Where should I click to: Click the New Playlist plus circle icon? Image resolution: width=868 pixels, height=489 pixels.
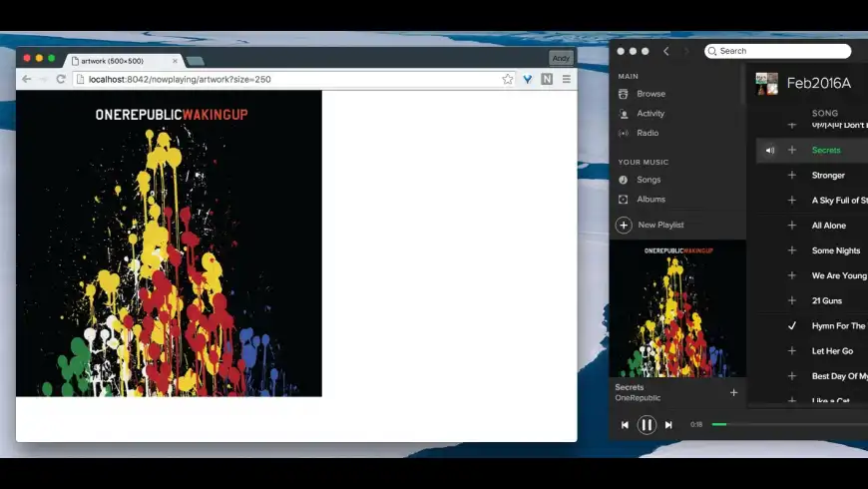(624, 225)
